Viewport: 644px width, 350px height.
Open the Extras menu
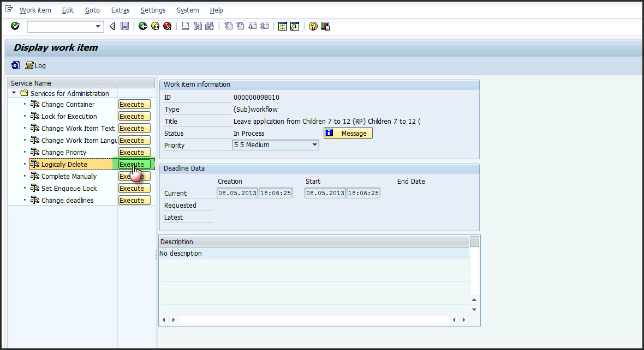pos(120,10)
